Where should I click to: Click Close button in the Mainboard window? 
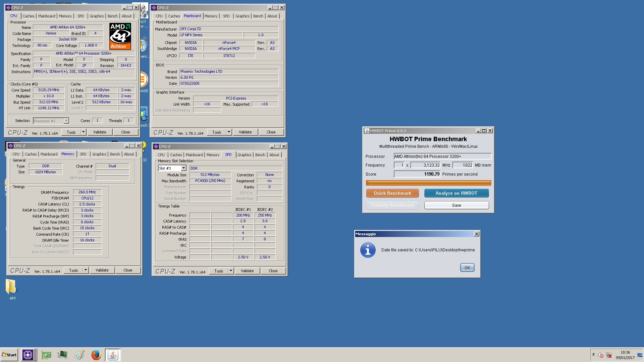(271, 132)
